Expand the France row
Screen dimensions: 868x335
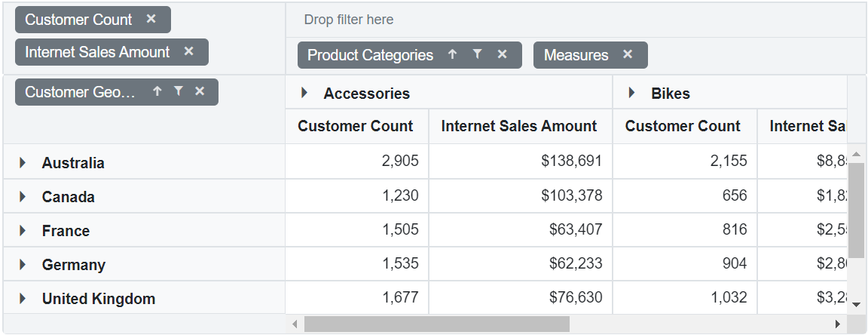pyautogui.click(x=23, y=230)
